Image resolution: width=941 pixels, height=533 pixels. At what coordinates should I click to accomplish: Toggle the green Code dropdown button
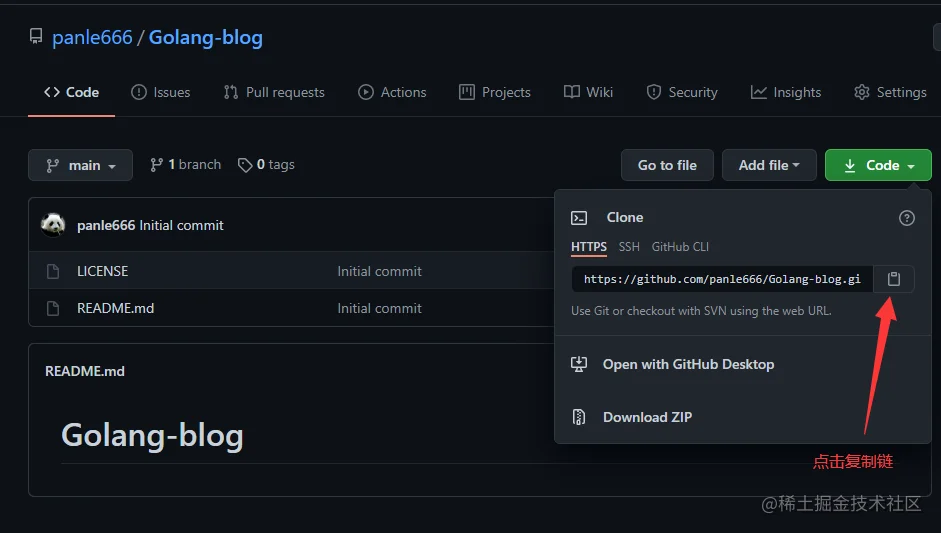coord(879,165)
